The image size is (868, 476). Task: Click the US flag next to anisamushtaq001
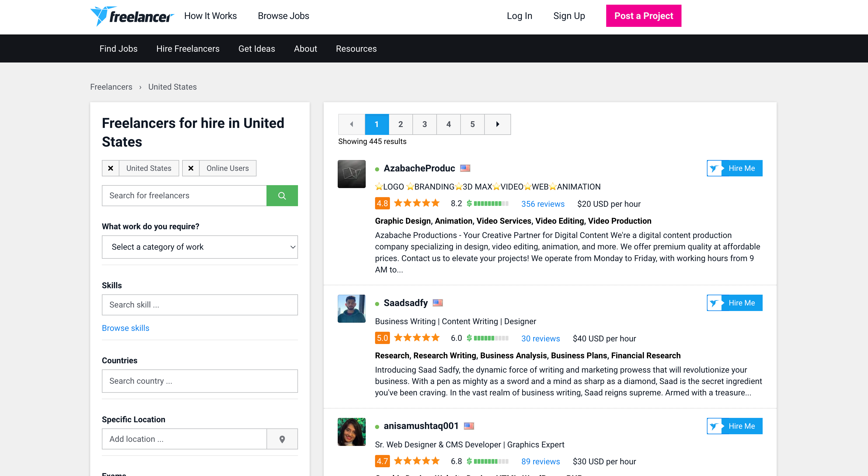(x=469, y=426)
